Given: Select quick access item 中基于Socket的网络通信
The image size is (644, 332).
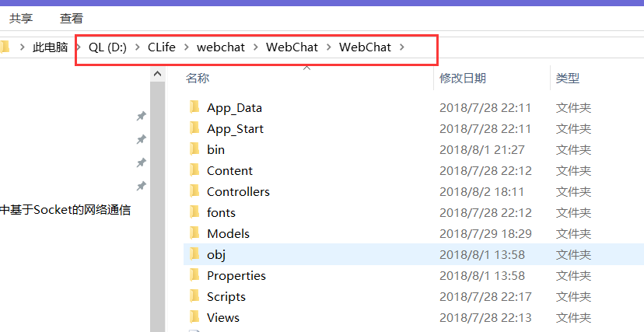Looking at the screenshot, I should pyautogui.click(x=65, y=210).
